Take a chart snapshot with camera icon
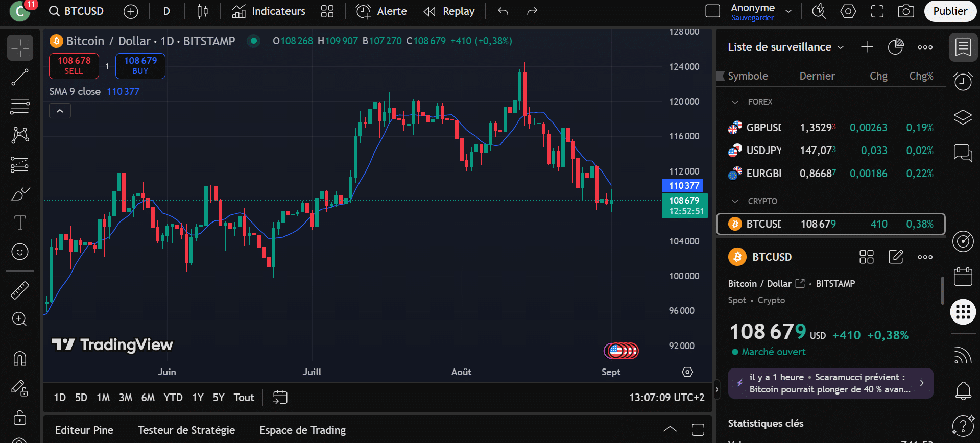 click(905, 11)
